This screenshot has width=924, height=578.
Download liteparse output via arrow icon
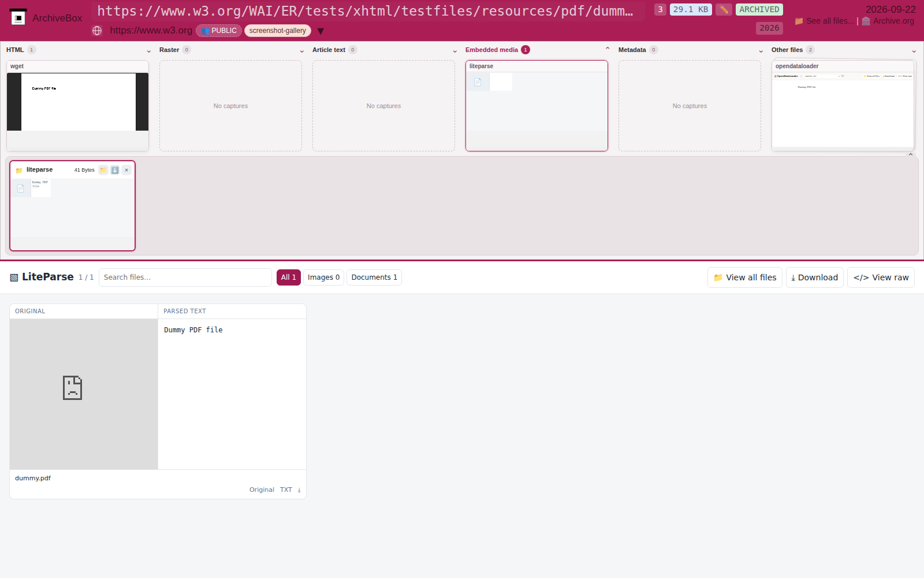tap(115, 170)
